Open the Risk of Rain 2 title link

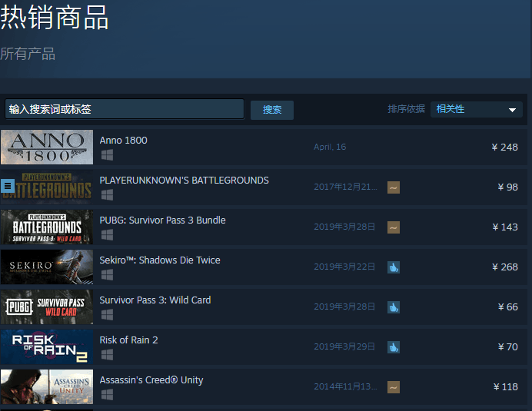(128, 340)
